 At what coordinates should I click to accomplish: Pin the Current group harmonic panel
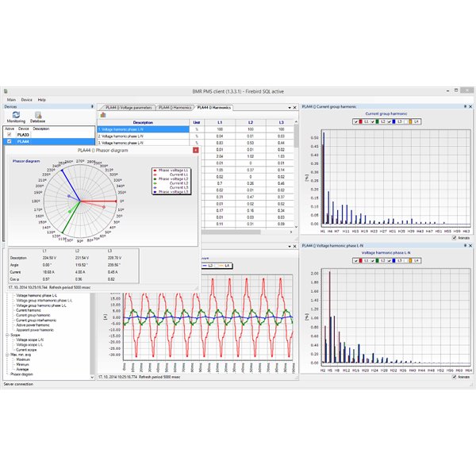pyautogui.click(x=465, y=106)
